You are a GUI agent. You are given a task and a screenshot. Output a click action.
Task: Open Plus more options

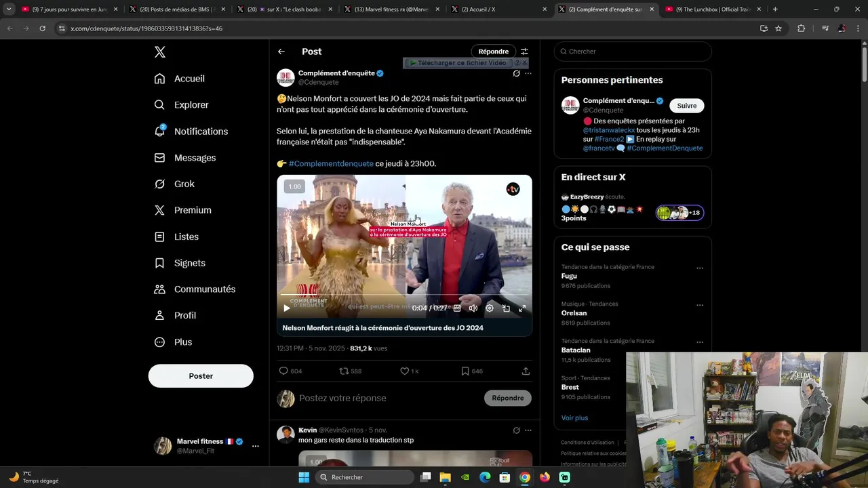[x=174, y=342]
